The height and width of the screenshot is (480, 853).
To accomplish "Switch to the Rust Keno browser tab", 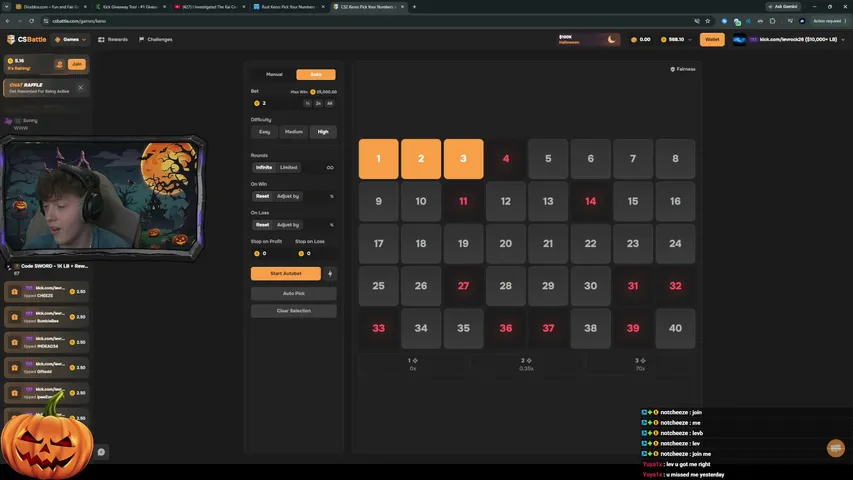I will tap(288, 7).
